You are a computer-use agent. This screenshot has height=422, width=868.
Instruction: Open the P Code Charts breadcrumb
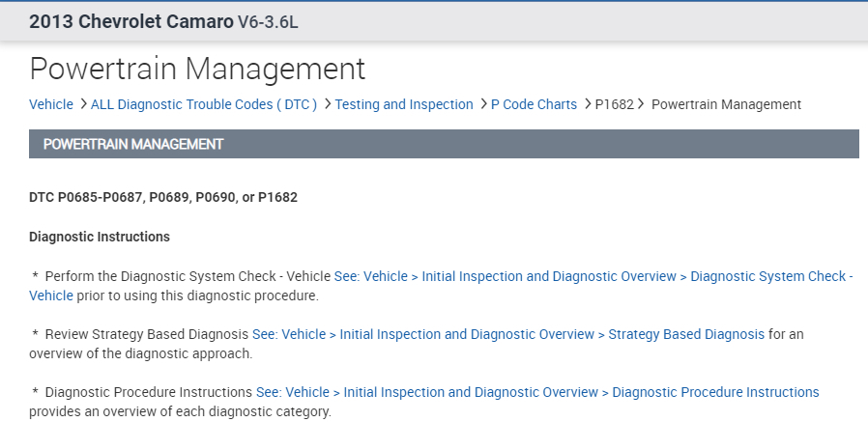click(534, 104)
